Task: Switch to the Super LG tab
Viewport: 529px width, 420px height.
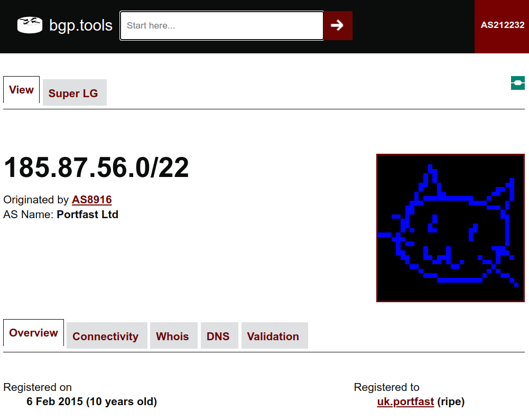Action: tap(75, 93)
